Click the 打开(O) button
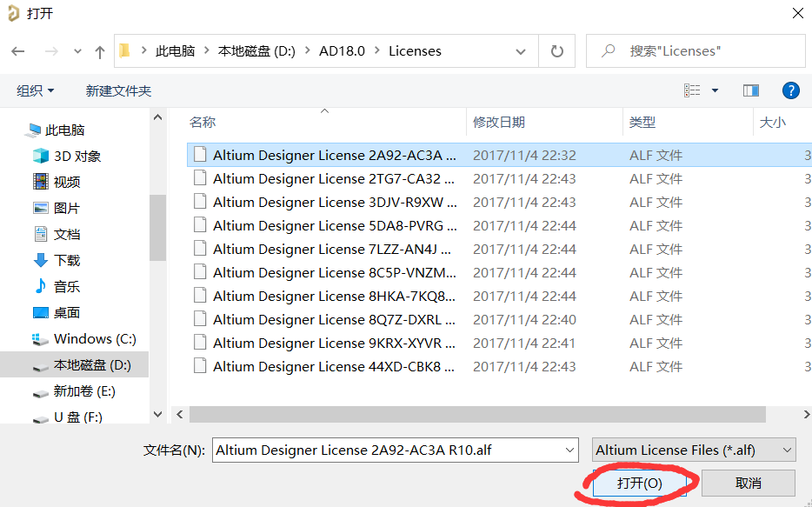This screenshot has height=507, width=812. point(639,484)
